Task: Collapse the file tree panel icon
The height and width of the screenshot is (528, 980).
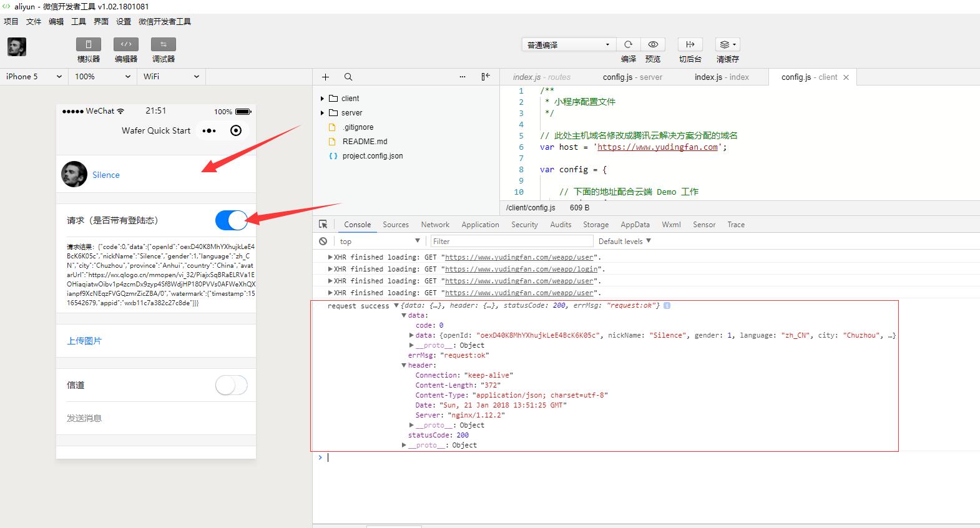Action: point(486,77)
